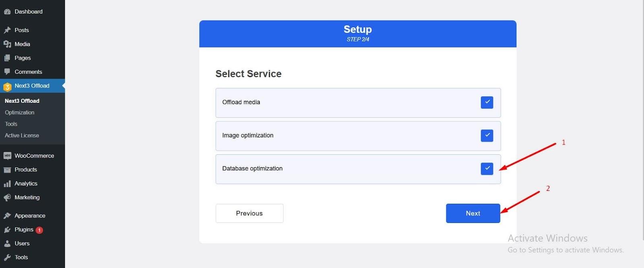Click the Analytics bar chart icon
The image size is (644, 268).
tap(7, 184)
